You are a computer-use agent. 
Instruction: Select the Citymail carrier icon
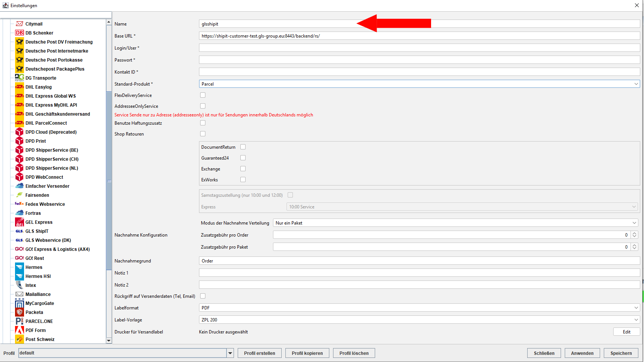[x=20, y=24]
